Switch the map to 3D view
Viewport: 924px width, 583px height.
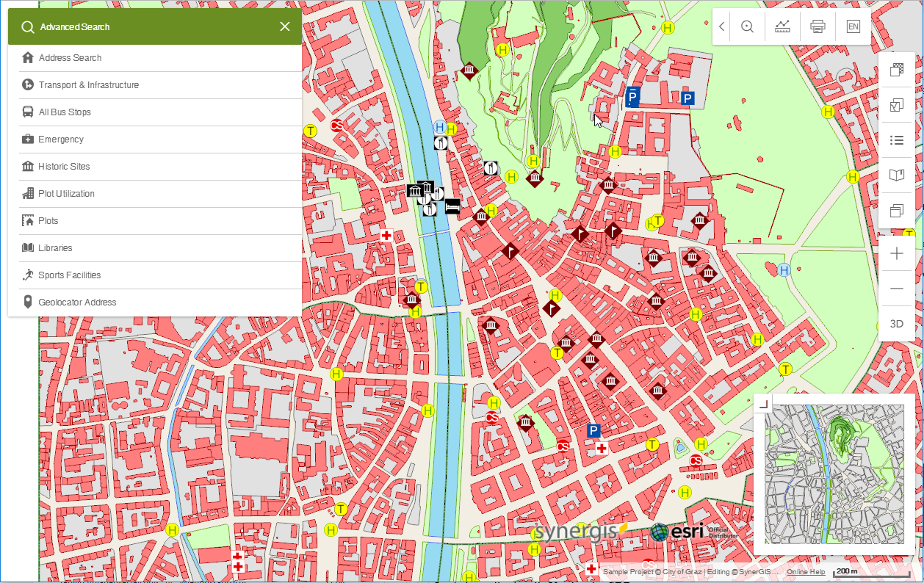(x=896, y=323)
